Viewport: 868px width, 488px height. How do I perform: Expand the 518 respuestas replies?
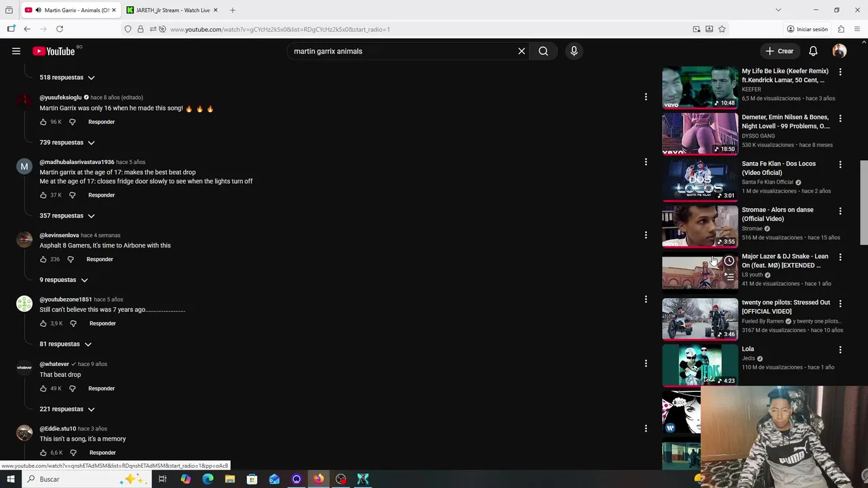click(x=66, y=77)
